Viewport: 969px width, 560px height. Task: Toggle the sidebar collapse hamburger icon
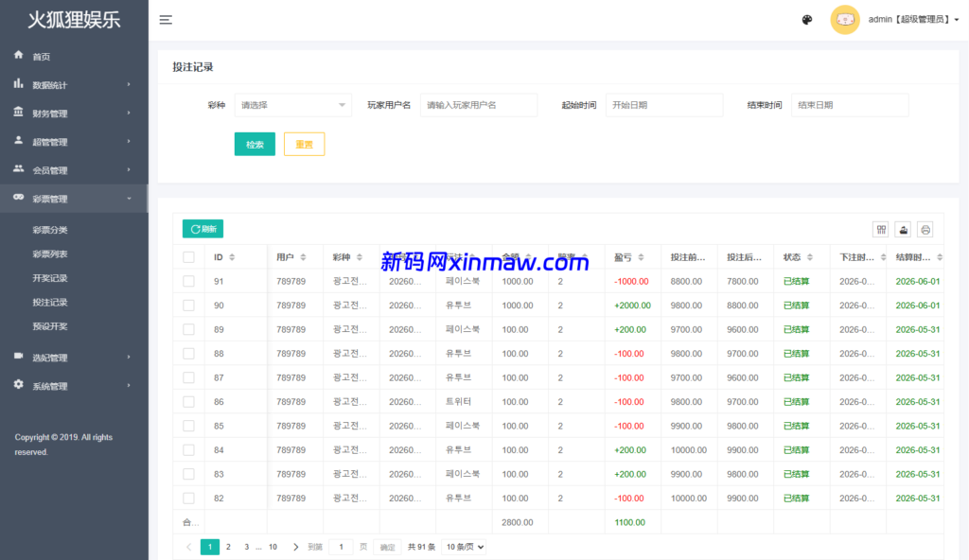166,20
